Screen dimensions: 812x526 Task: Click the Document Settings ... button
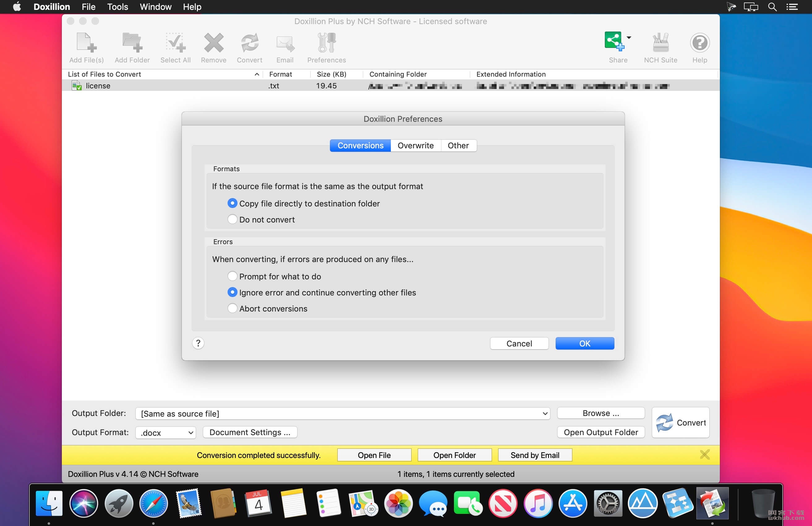click(x=250, y=432)
